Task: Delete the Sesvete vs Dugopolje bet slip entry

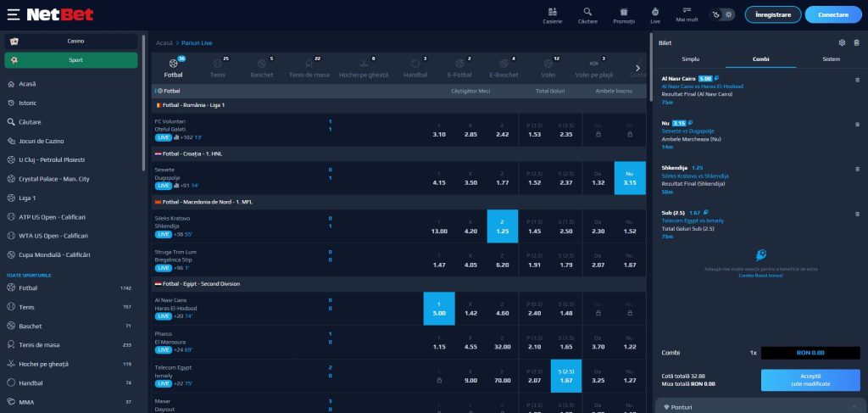Action: pyautogui.click(x=858, y=124)
